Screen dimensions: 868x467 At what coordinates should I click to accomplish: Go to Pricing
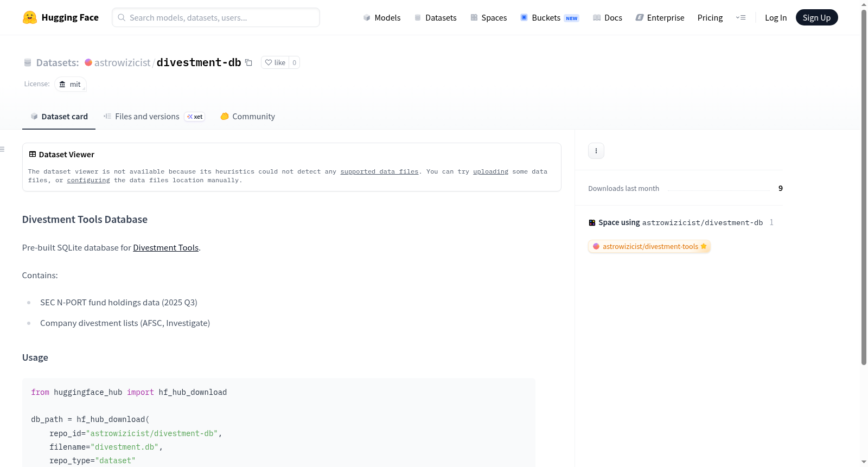point(710,17)
